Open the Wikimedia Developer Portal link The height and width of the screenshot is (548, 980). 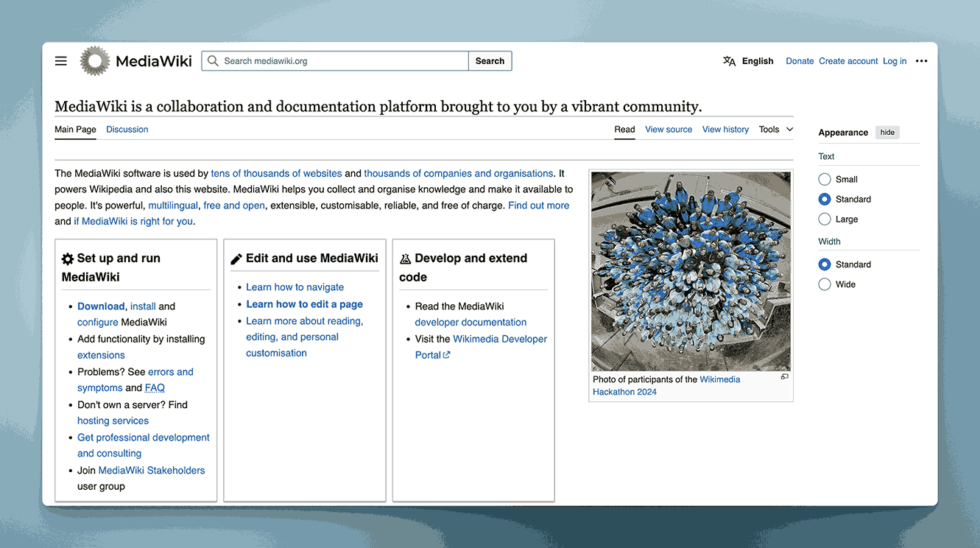(482, 347)
